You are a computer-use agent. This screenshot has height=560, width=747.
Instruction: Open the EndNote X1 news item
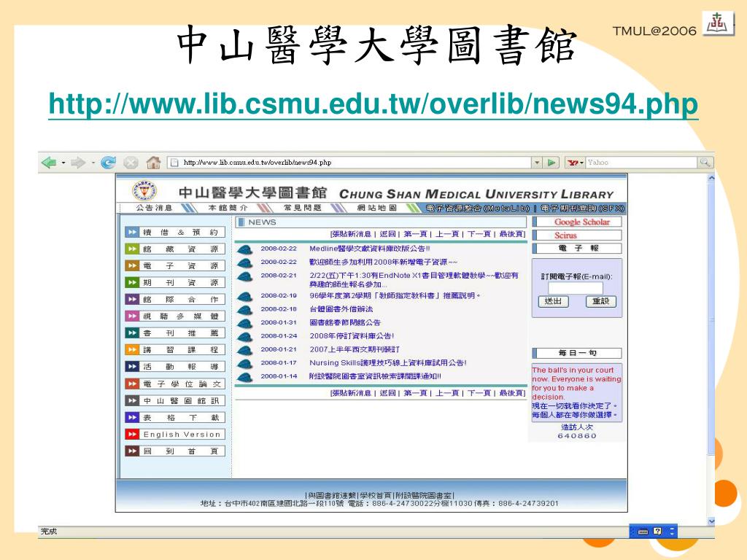(414, 279)
